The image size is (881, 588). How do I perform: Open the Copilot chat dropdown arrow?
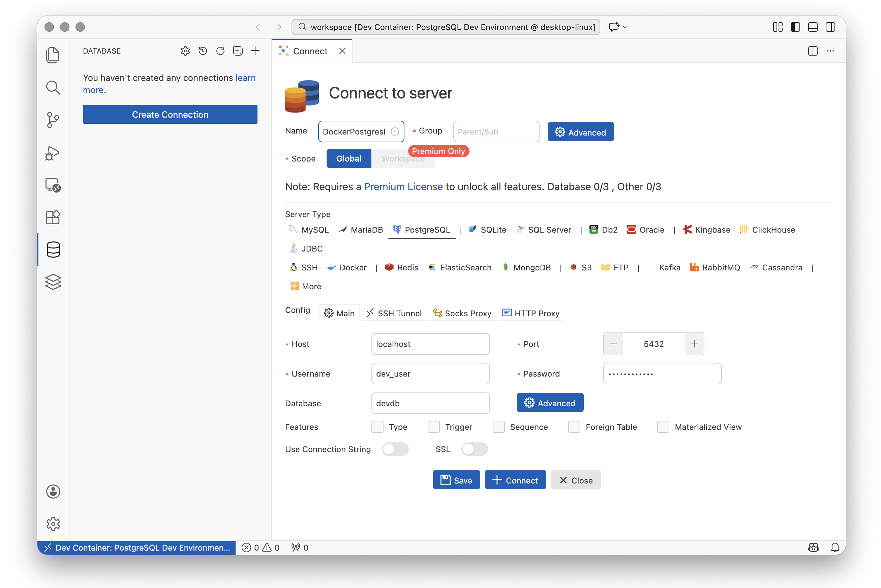click(625, 27)
